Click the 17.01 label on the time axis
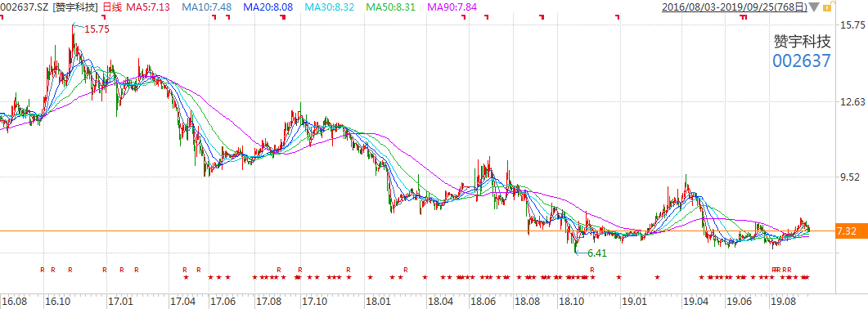This screenshot has width=868, height=309. [x=120, y=302]
